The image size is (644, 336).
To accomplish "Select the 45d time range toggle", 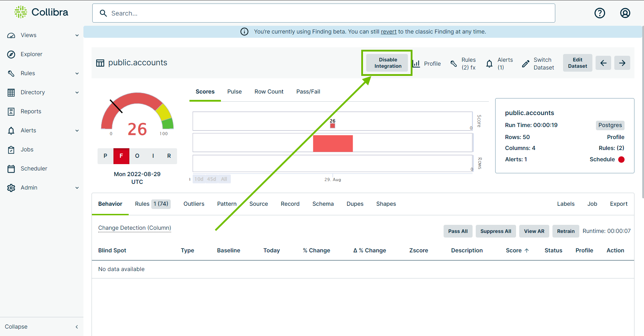I will point(211,179).
